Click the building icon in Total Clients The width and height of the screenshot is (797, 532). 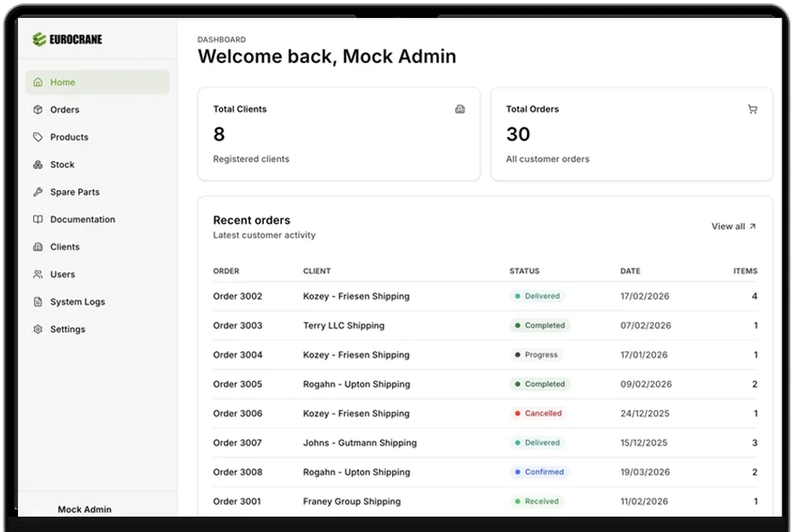[460, 109]
